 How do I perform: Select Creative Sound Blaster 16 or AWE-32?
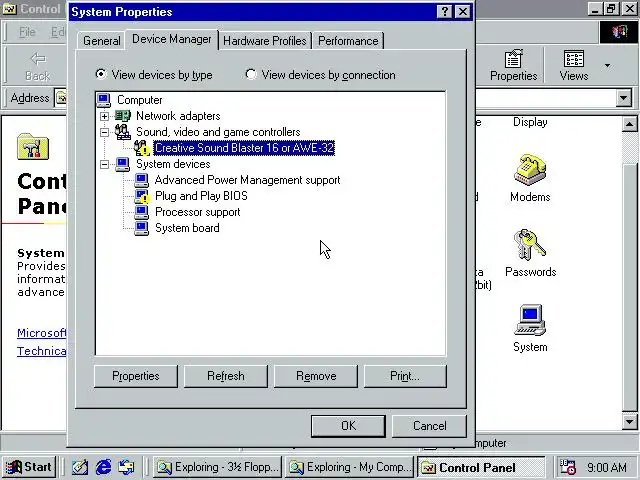(244, 148)
